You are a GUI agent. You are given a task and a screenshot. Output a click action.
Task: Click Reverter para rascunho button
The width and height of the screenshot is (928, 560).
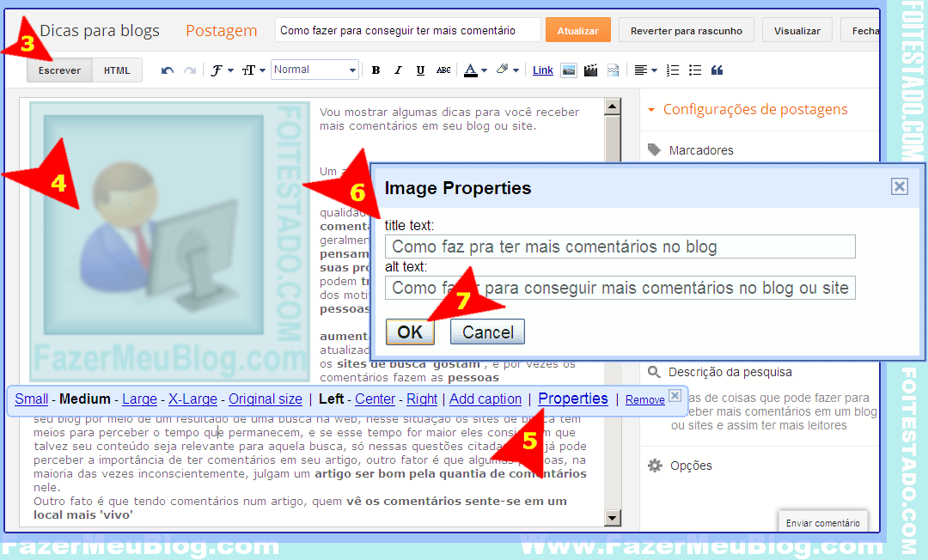(686, 30)
